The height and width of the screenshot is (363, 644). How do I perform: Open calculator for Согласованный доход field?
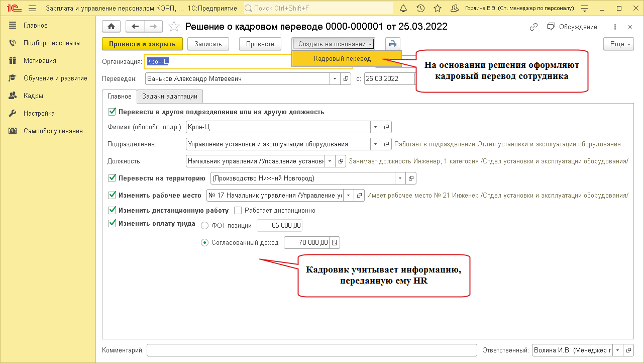tap(335, 243)
